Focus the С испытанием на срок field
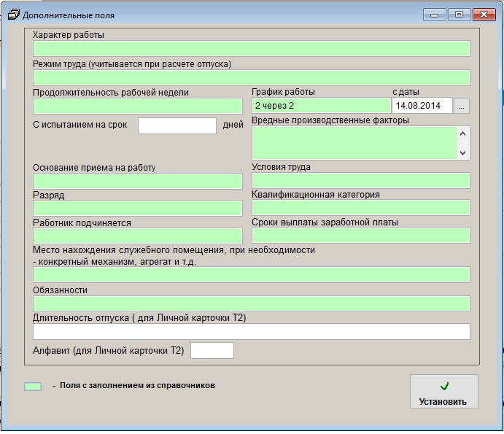The height and width of the screenshot is (434, 504). pos(177,125)
